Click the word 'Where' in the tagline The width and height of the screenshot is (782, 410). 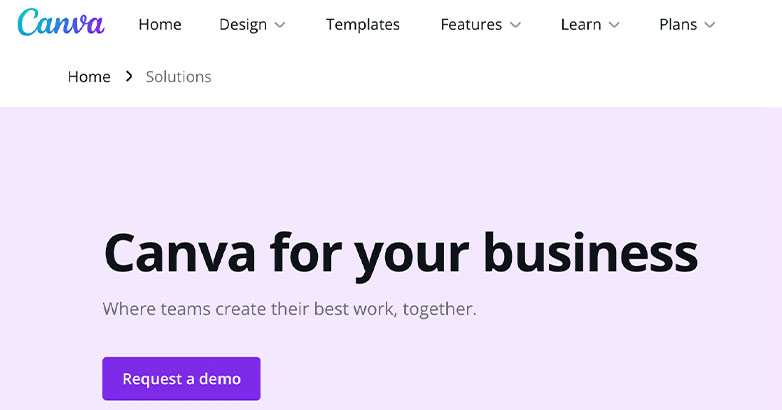coord(129,309)
